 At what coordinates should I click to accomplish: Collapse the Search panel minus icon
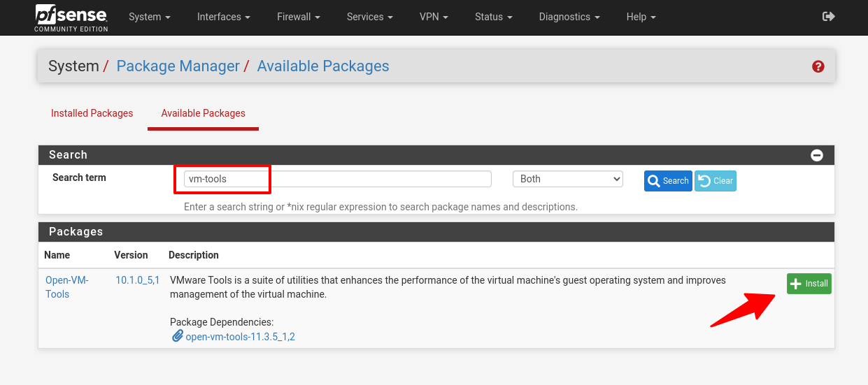point(816,155)
